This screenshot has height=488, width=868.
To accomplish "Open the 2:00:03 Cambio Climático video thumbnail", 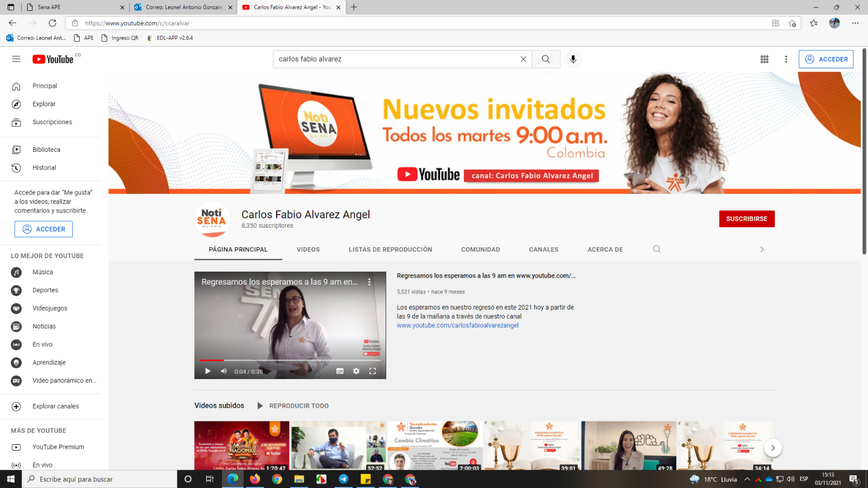I will [x=435, y=446].
